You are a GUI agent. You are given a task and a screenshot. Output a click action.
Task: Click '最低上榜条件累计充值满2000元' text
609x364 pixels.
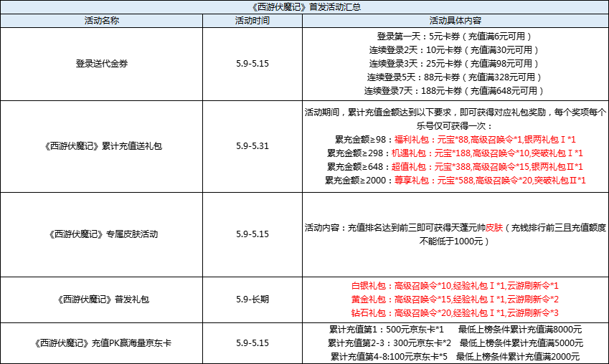[518, 357]
